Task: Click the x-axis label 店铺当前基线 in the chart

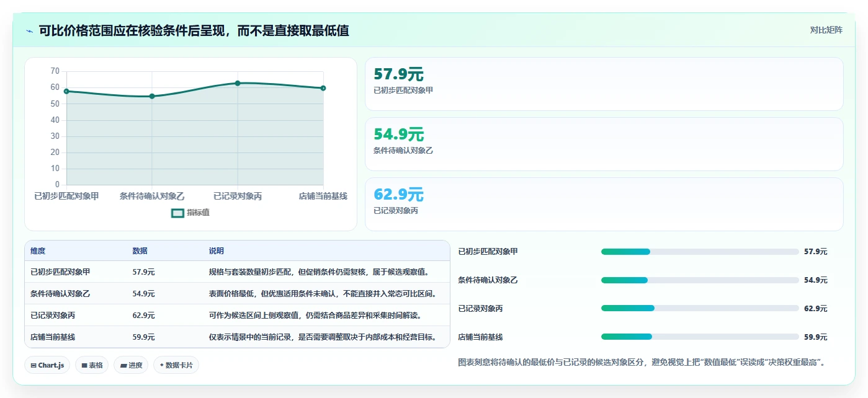Action: [323, 196]
